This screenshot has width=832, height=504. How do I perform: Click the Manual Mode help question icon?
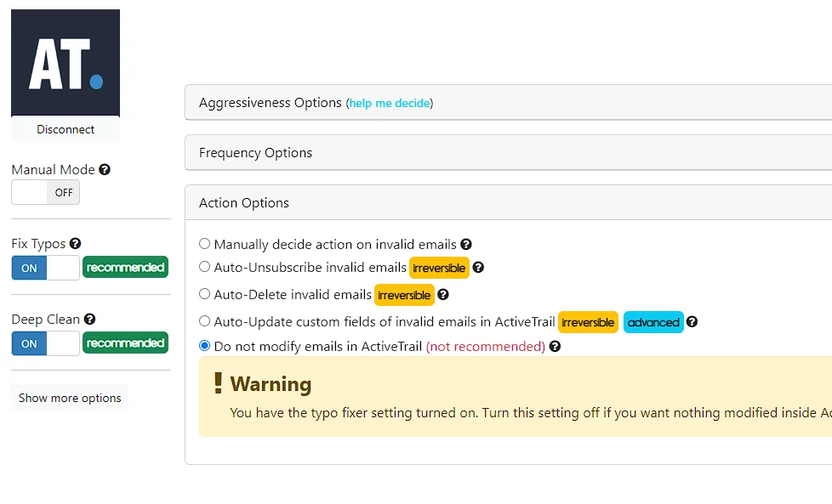tap(105, 170)
